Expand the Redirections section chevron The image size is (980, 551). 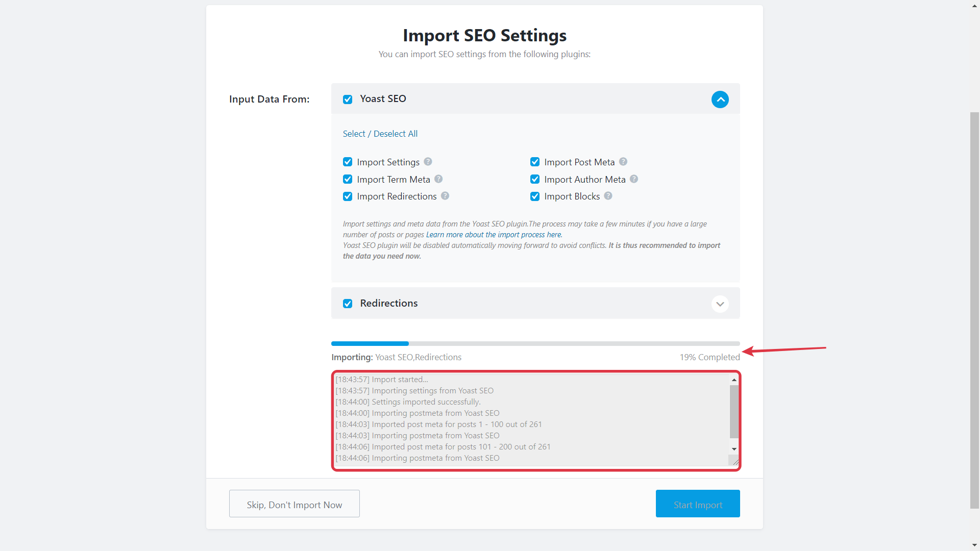720,304
